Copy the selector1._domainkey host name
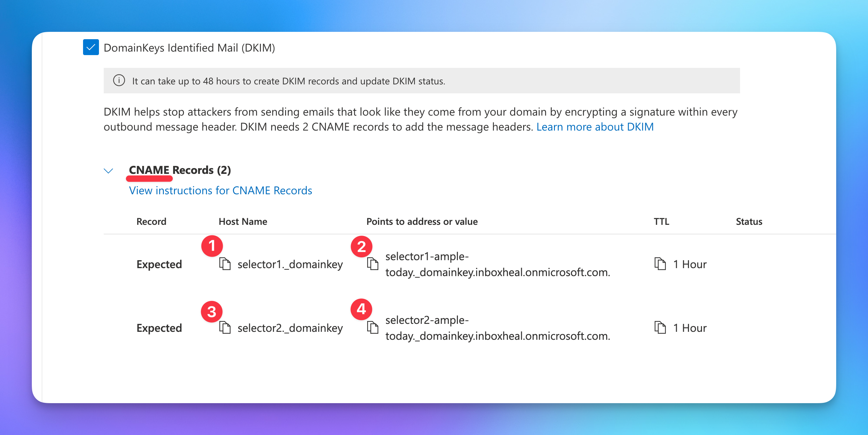Viewport: 868px width, 435px height. click(x=225, y=264)
